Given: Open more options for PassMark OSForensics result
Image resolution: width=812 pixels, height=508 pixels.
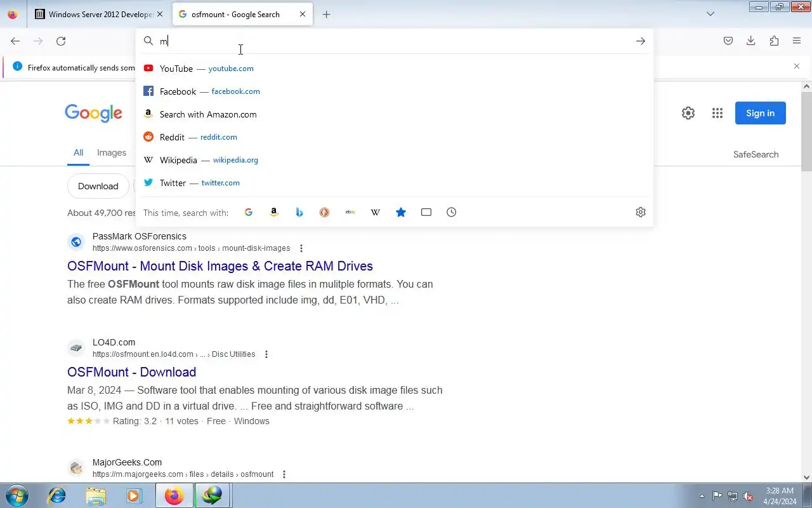Looking at the screenshot, I should click(301, 248).
